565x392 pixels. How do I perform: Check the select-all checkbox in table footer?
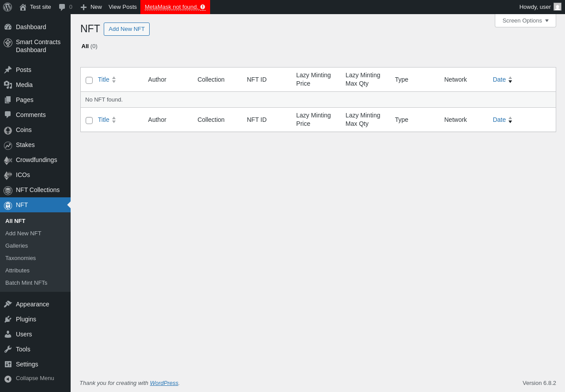pyautogui.click(x=89, y=121)
